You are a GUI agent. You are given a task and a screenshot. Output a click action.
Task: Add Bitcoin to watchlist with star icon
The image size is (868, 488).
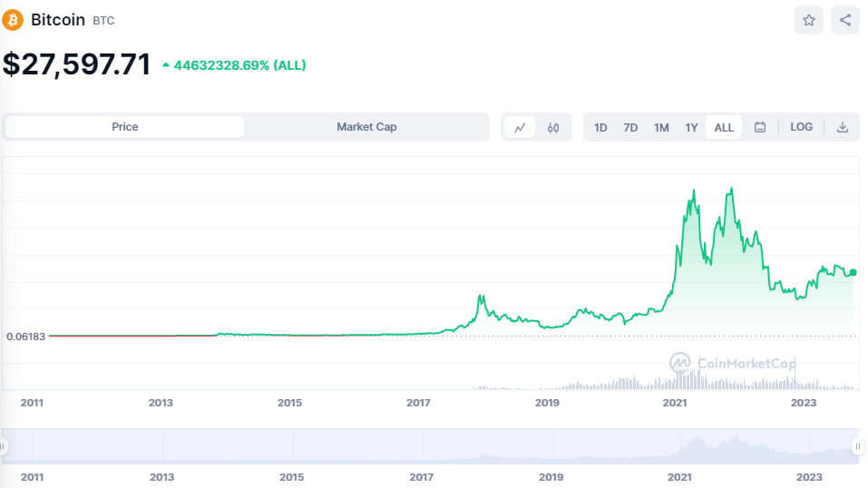809,21
